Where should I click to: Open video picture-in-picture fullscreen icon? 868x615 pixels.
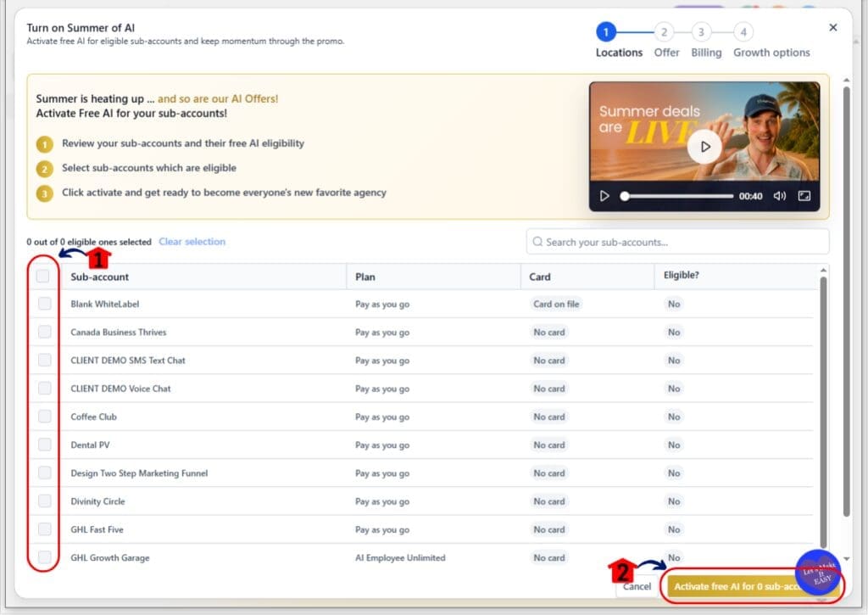[804, 196]
